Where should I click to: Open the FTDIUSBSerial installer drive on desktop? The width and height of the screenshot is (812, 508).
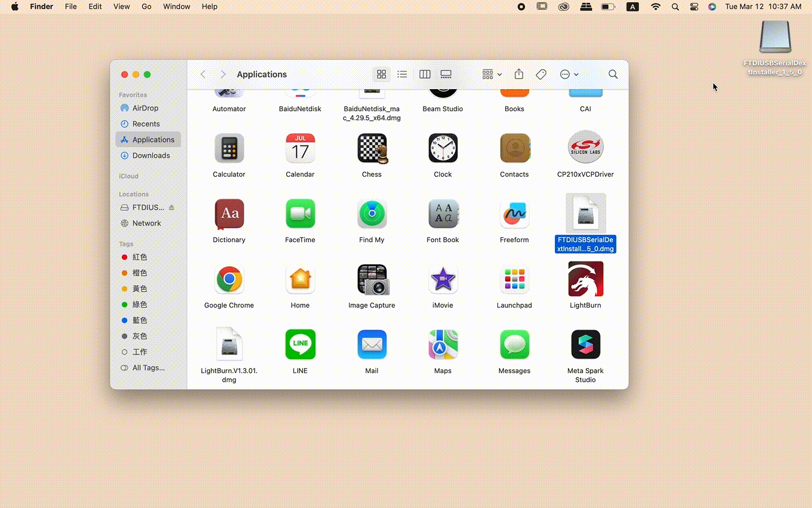coord(775,38)
